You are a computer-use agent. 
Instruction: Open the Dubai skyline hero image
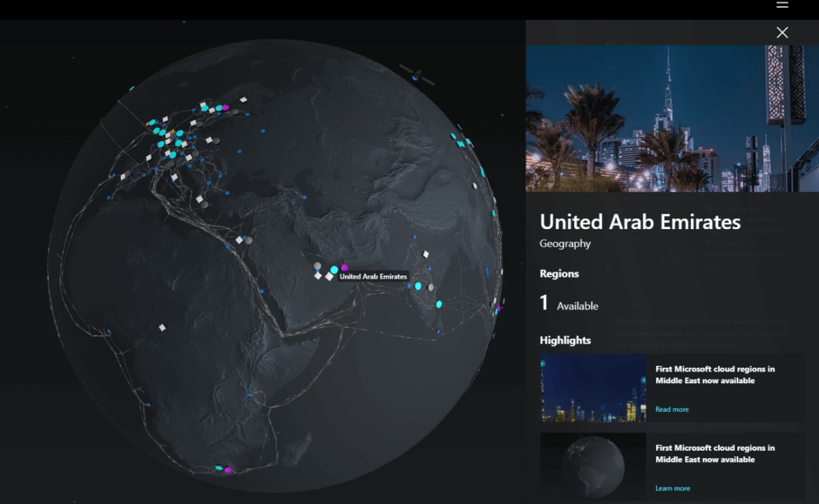[672, 119]
